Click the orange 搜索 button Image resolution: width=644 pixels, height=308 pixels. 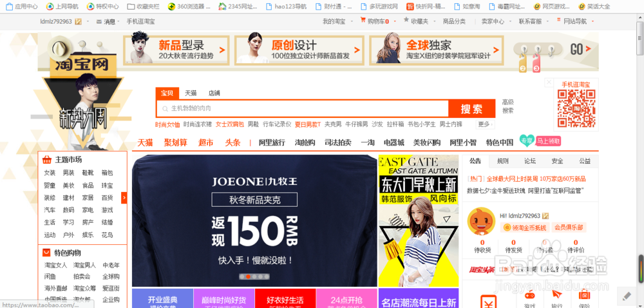[x=471, y=109]
